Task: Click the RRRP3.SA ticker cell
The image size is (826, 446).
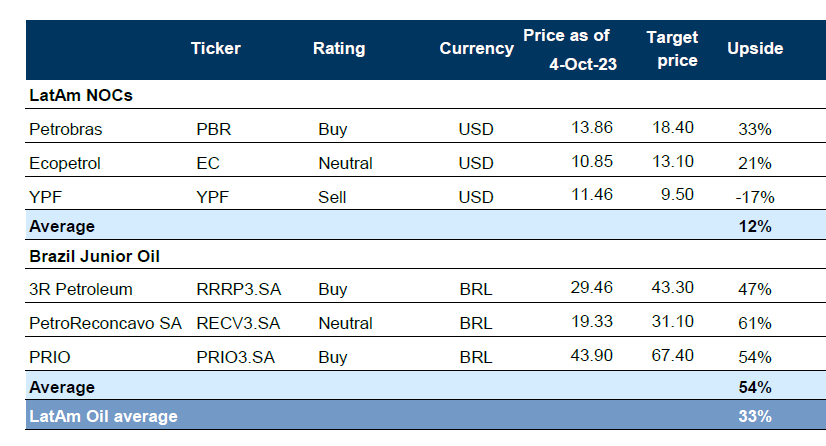Action: [x=238, y=290]
